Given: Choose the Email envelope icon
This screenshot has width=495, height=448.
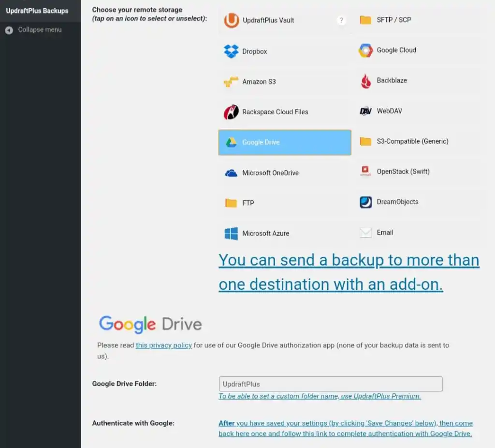Looking at the screenshot, I should (365, 233).
